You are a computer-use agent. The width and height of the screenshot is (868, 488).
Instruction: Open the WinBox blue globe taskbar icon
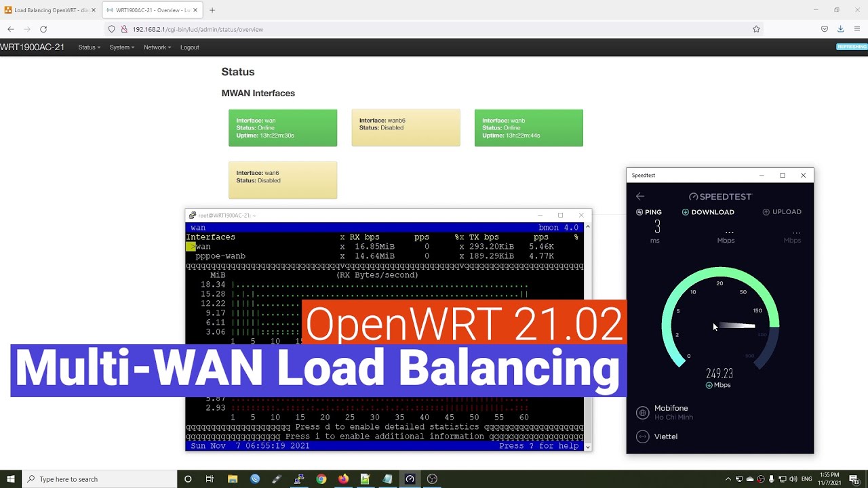(x=255, y=479)
